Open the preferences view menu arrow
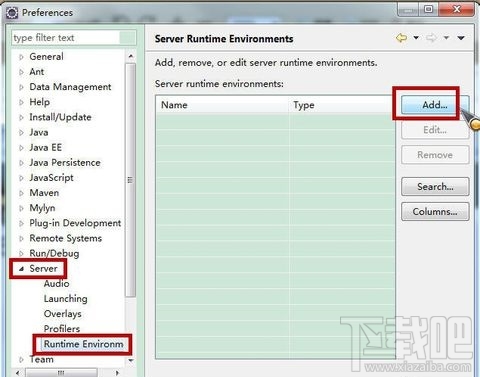480x377 pixels. (x=461, y=38)
